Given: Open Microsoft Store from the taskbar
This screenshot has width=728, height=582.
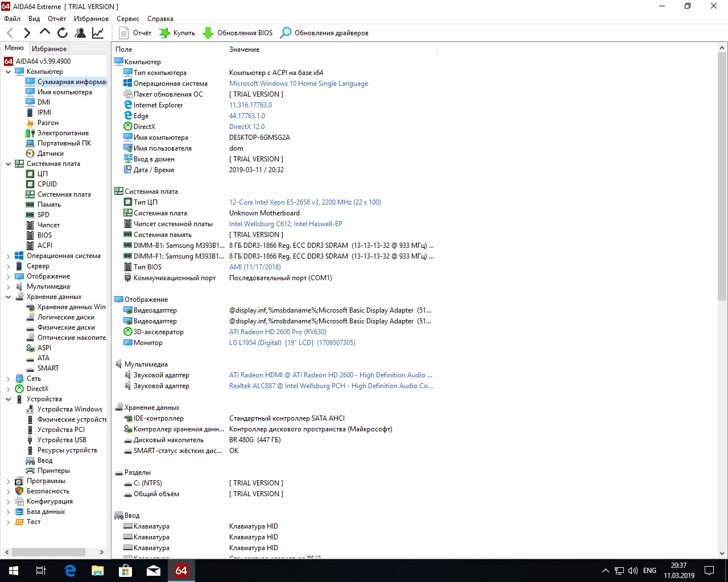Looking at the screenshot, I should click(126, 571).
